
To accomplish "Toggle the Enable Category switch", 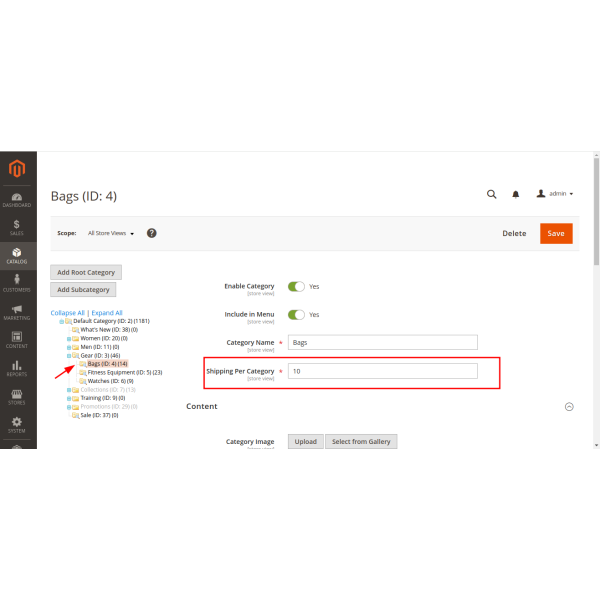I will 296,286.
